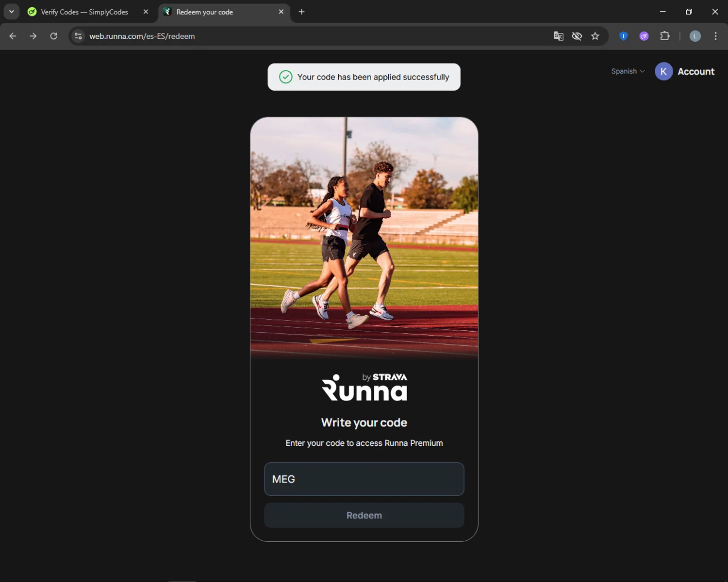Viewport: 728px width, 582px height.
Task: Restore down the browser window
Action: 689,12
